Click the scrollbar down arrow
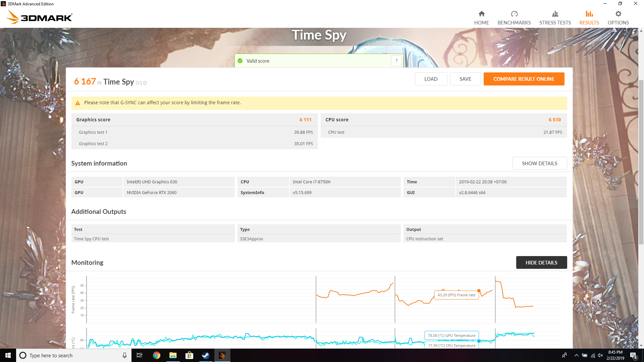The height and width of the screenshot is (362, 644). (x=641, y=346)
